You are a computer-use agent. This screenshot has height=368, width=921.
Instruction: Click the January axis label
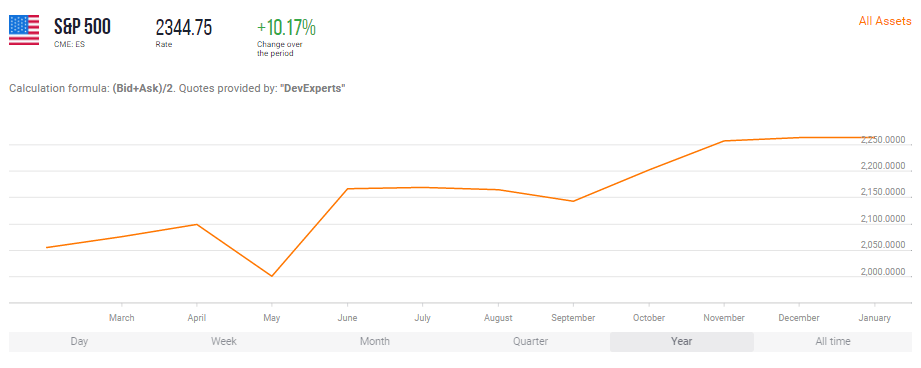click(x=875, y=318)
